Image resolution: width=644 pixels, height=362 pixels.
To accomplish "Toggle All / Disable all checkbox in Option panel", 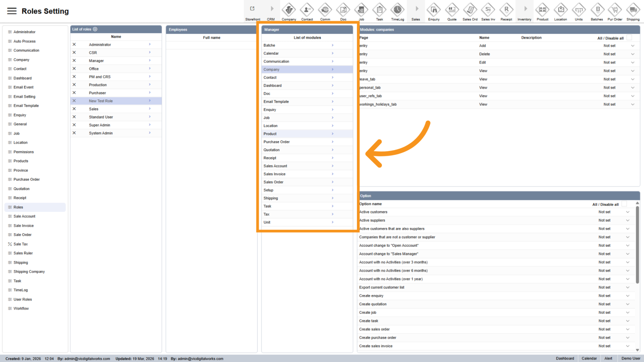I will click(x=624, y=204).
